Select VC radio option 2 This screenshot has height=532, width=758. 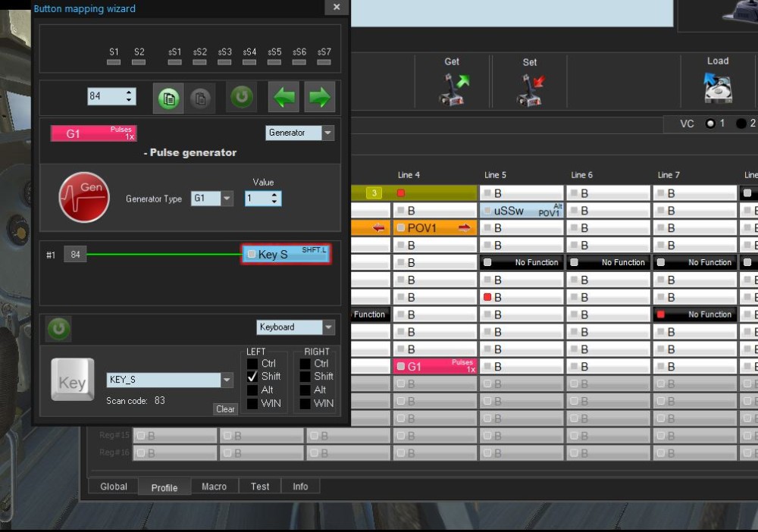click(x=741, y=124)
